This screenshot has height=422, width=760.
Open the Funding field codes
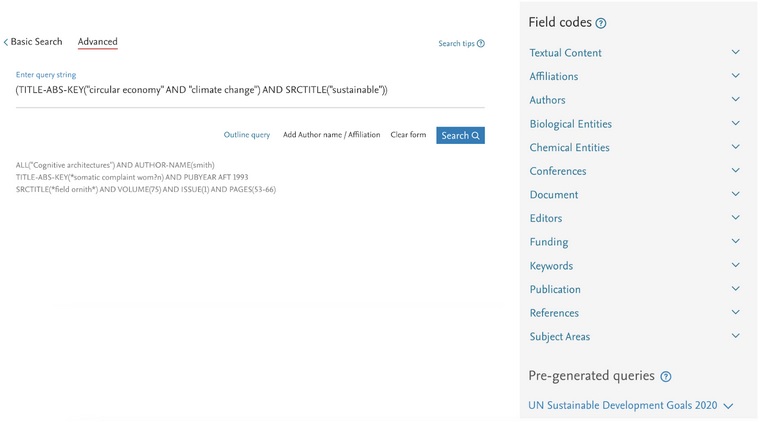point(735,242)
